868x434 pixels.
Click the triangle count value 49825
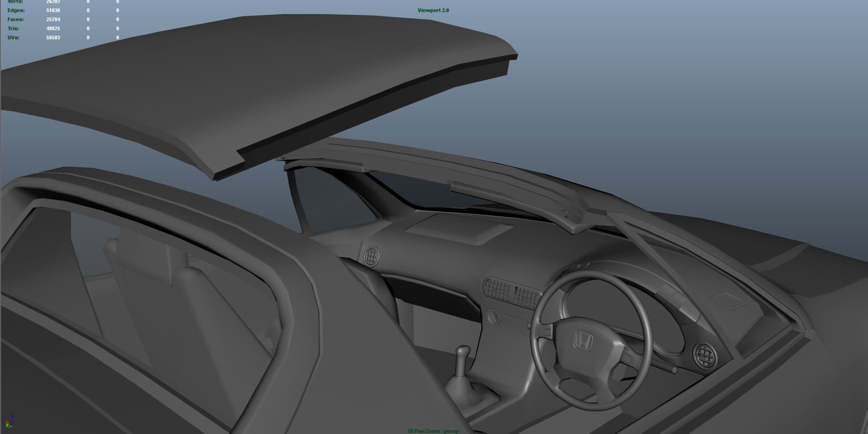coord(53,29)
